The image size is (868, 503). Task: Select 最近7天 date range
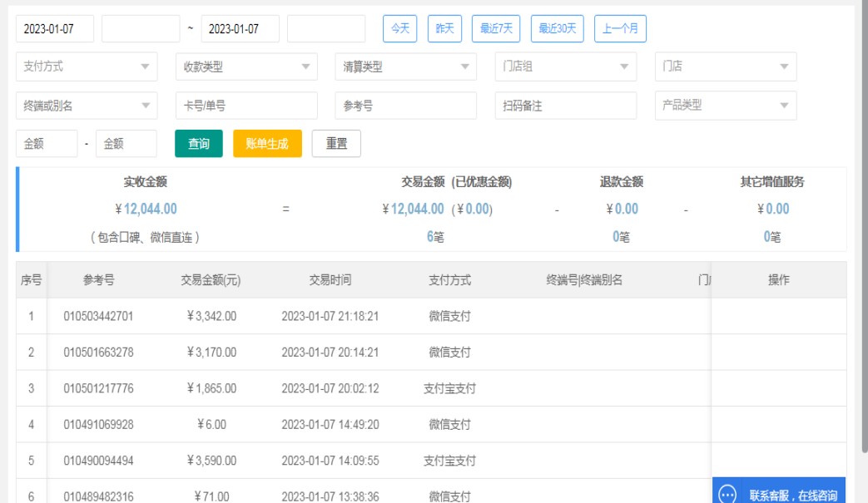(x=496, y=29)
